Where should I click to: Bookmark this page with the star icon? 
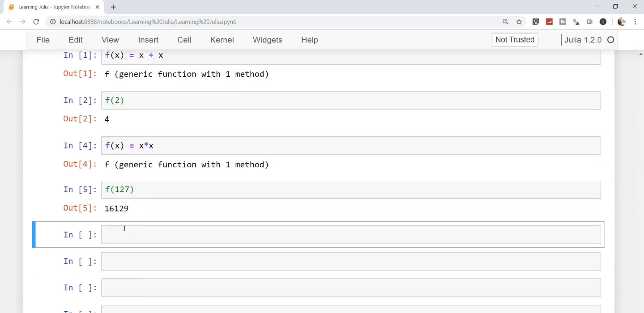519,21
